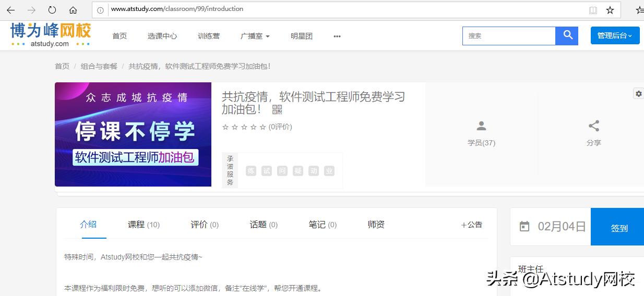Click the +公告 announcement link
Viewport: 644px width, 296px height.
click(472, 225)
